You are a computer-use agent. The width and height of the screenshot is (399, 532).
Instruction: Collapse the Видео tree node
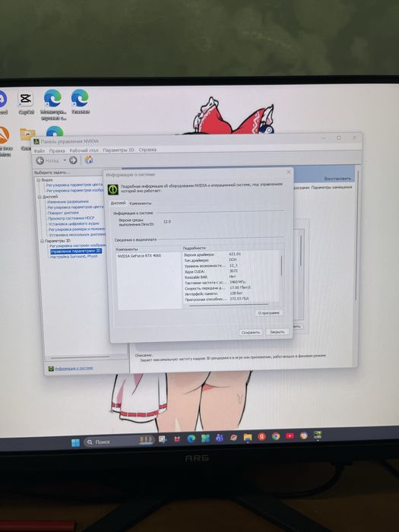(x=38, y=180)
